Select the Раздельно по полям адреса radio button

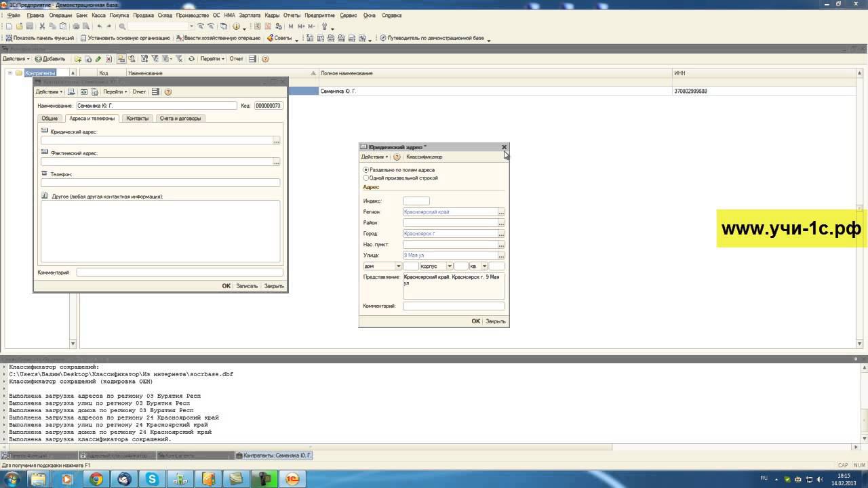click(x=366, y=169)
